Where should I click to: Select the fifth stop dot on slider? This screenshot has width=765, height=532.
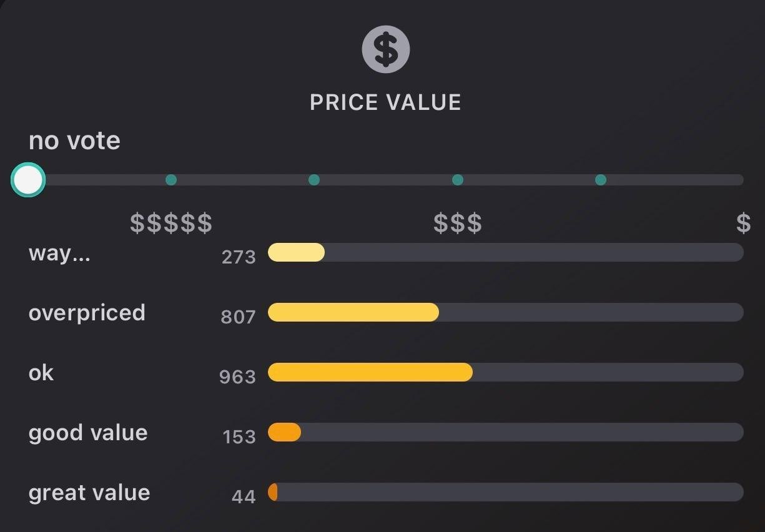coord(601,180)
